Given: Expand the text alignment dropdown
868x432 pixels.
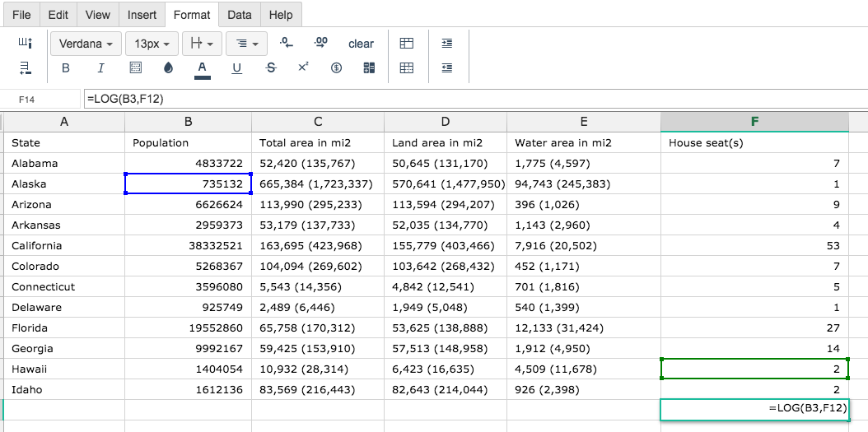Looking at the screenshot, I should [x=246, y=44].
